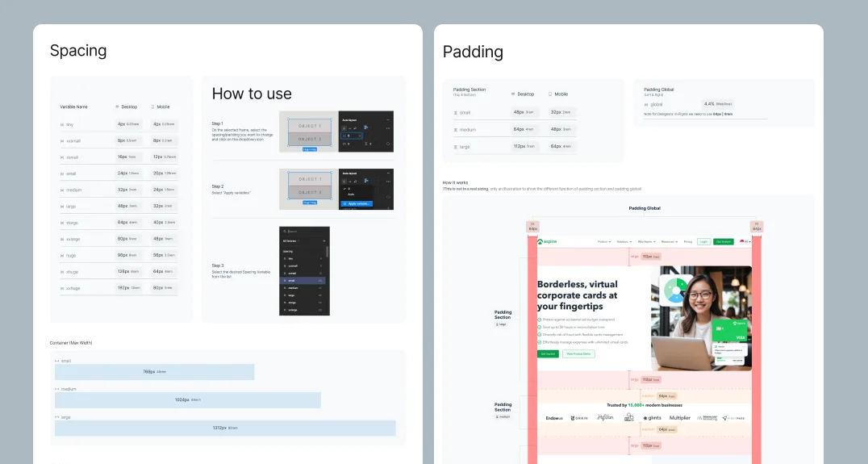Click the HipVan logo in the trusted brands row
The height and width of the screenshot is (464, 868).
click(605, 417)
